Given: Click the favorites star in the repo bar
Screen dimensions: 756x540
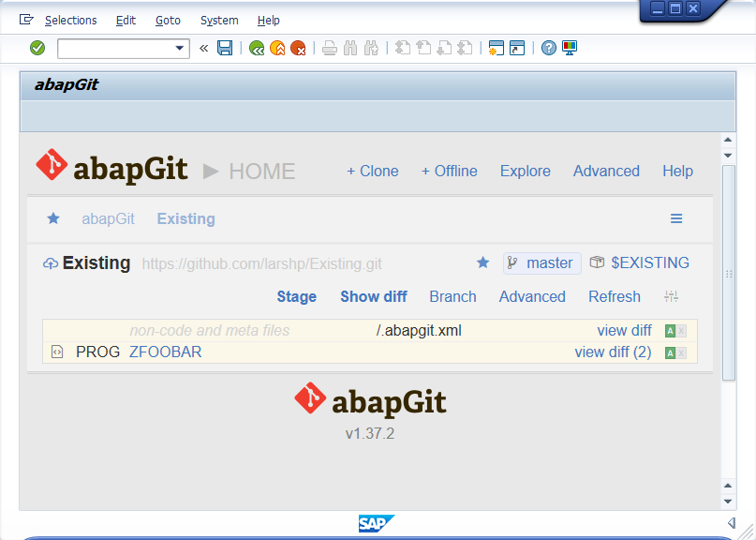Looking at the screenshot, I should (53, 218).
